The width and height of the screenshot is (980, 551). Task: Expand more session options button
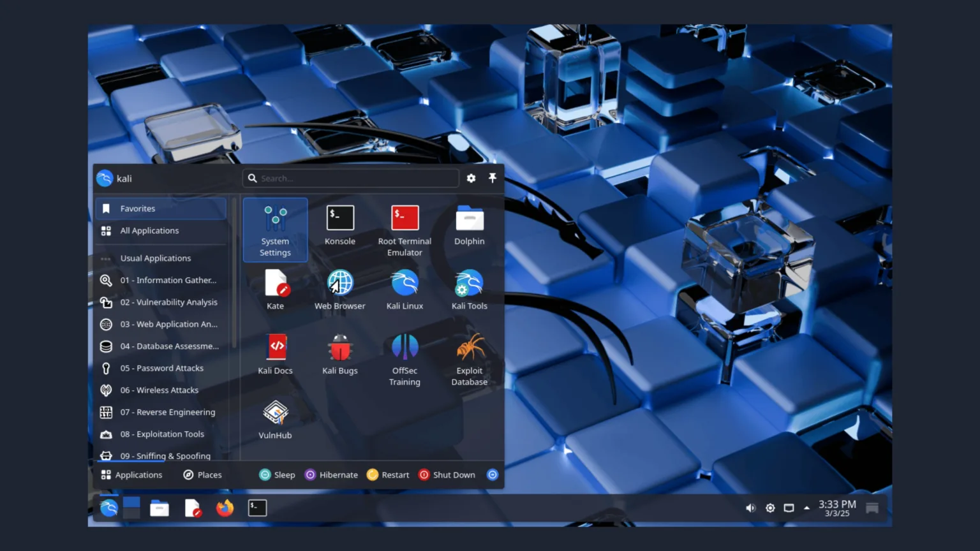coord(493,474)
